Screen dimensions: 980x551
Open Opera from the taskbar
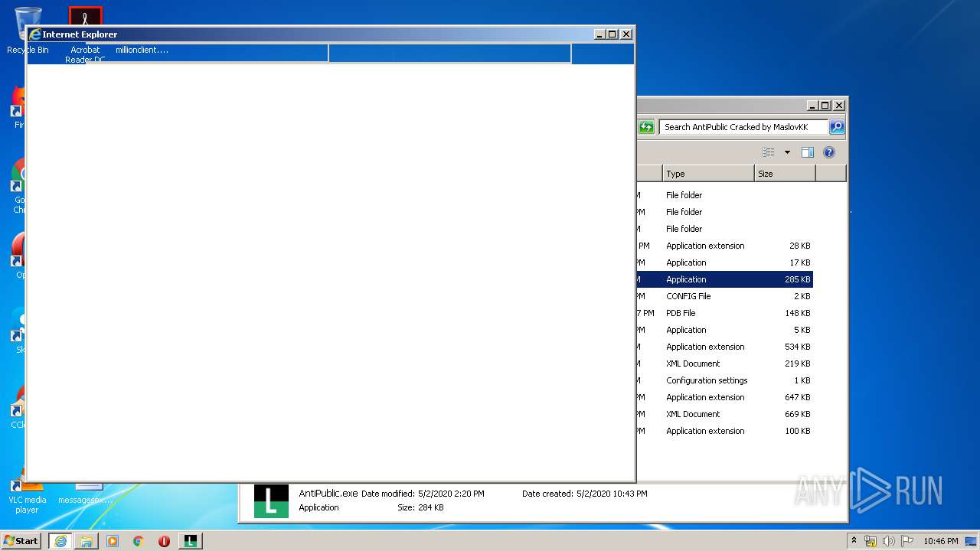[164, 541]
